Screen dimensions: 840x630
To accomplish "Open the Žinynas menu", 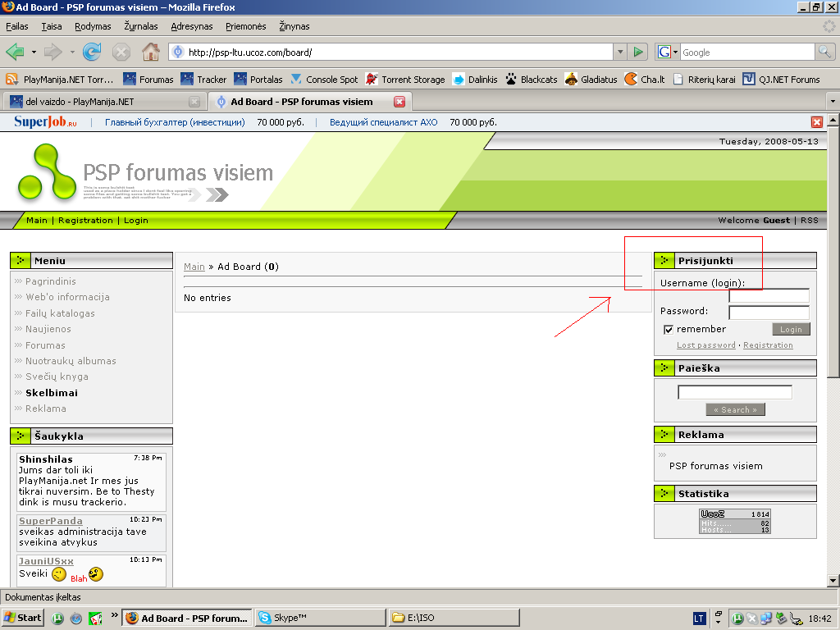I will tap(294, 26).
